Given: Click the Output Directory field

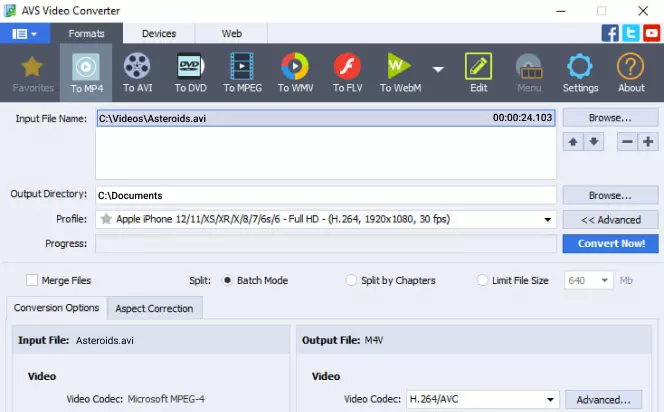Looking at the screenshot, I should click(x=326, y=195).
